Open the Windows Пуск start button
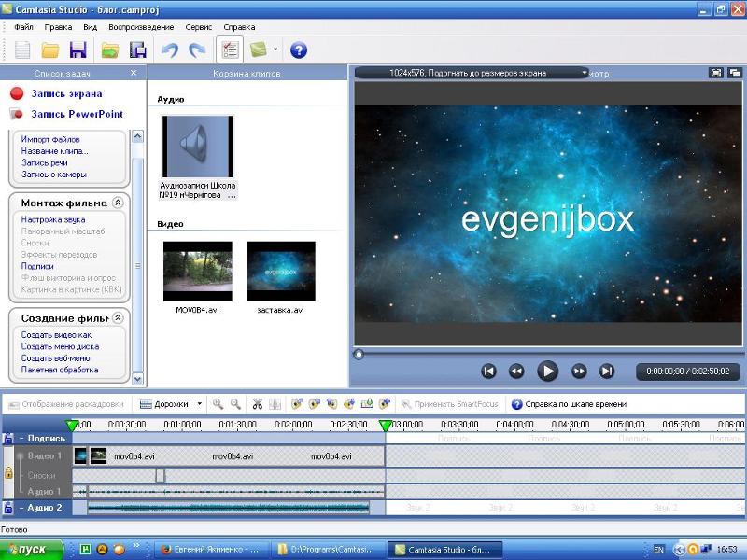This screenshot has height=560, width=747. pos(32,550)
